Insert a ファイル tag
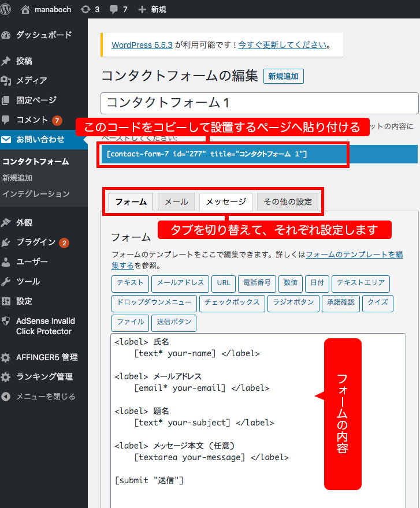 [130, 323]
